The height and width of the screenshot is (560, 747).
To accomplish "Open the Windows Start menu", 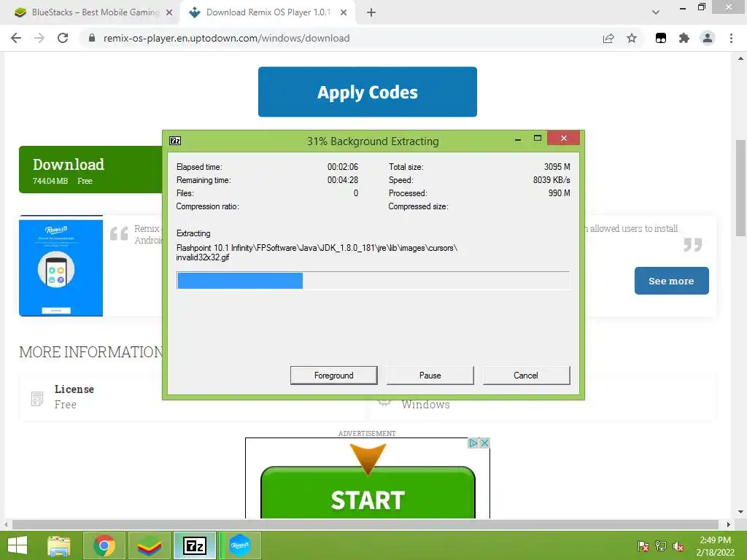I will tap(18, 545).
